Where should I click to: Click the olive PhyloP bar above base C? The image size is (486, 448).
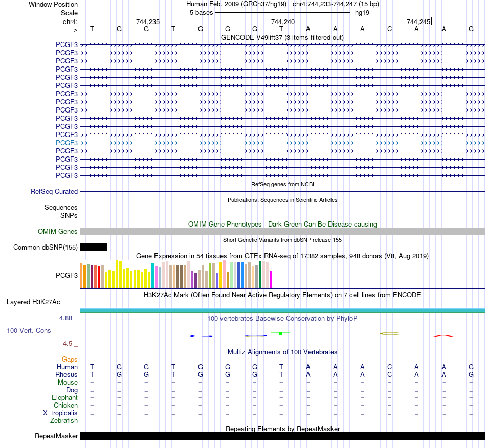pos(390,333)
